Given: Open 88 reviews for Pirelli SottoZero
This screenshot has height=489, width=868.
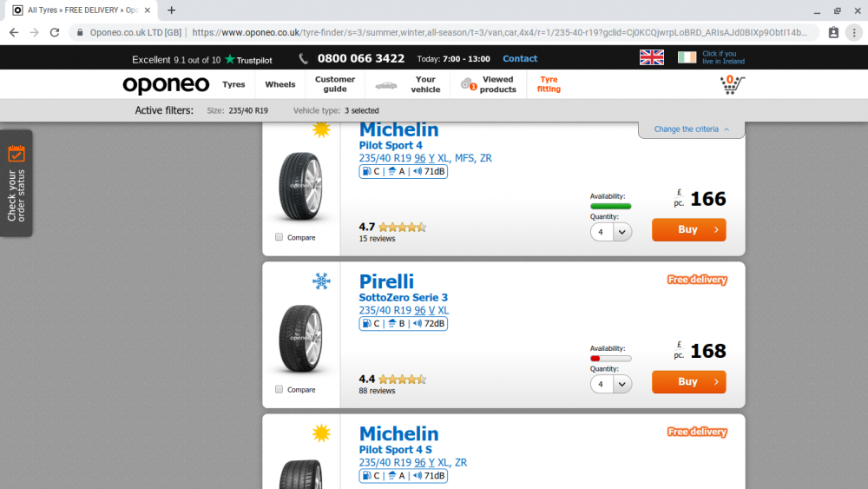Looking at the screenshot, I should [377, 391].
